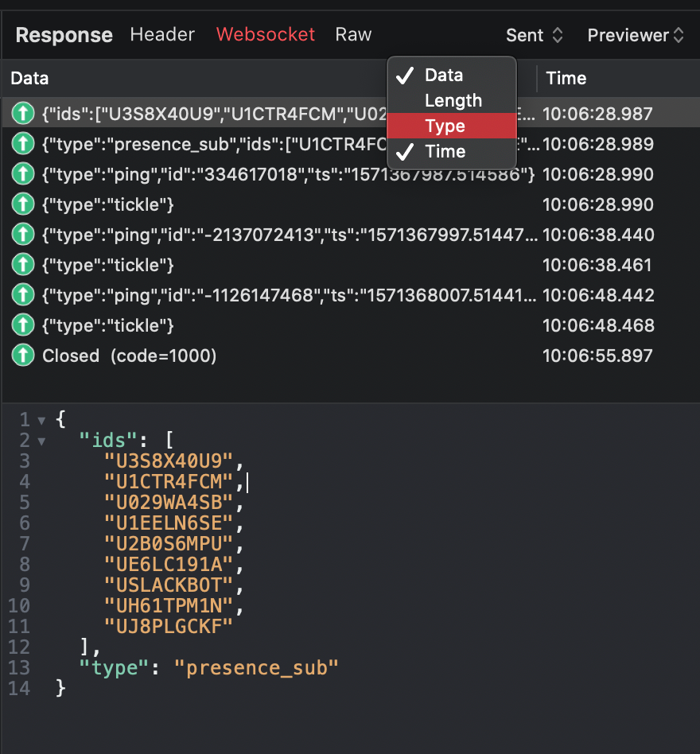This screenshot has width=700, height=754.
Task: Select the Raw tab
Action: 353,34
